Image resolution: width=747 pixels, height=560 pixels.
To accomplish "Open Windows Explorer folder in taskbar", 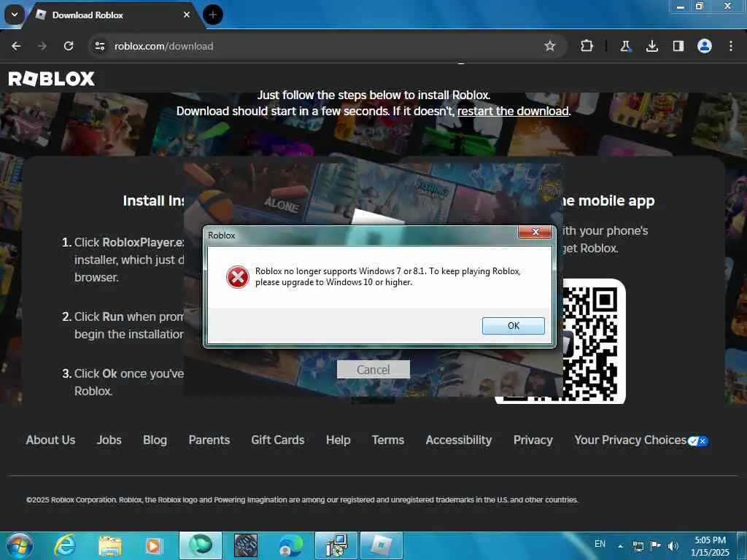I will [110, 545].
